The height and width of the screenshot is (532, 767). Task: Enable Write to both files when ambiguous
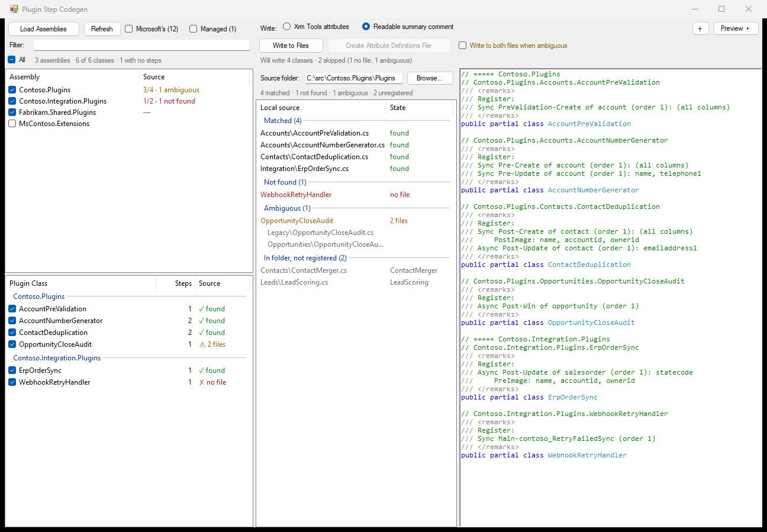463,46
